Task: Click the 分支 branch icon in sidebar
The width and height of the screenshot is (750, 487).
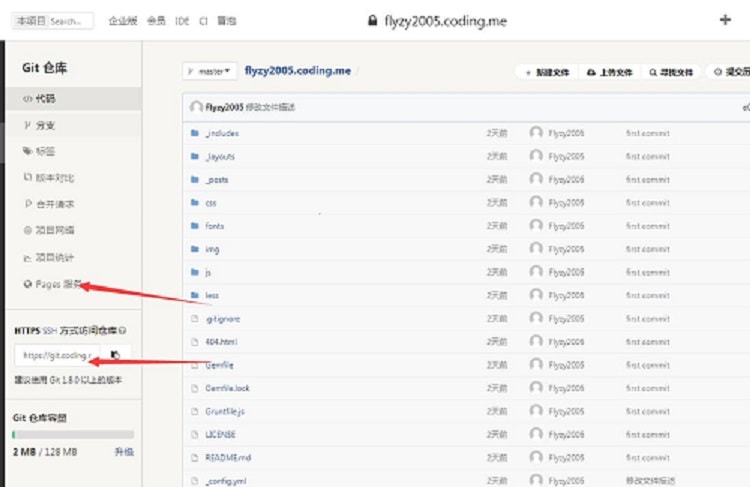Action: click(28, 125)
